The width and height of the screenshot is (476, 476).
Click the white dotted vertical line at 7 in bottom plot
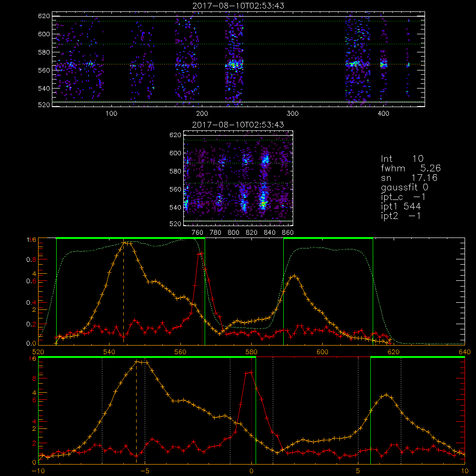click(401, 411)
